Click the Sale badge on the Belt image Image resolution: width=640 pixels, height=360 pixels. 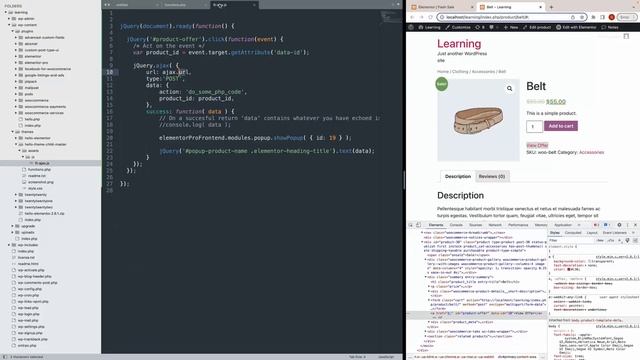click(442, 84)
